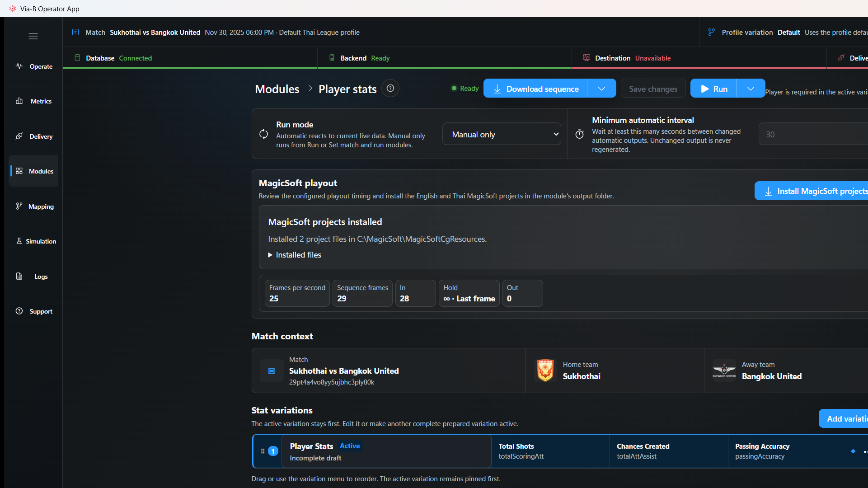
Task: Click the Ready status indicator
Action: (x=465, y=89)
